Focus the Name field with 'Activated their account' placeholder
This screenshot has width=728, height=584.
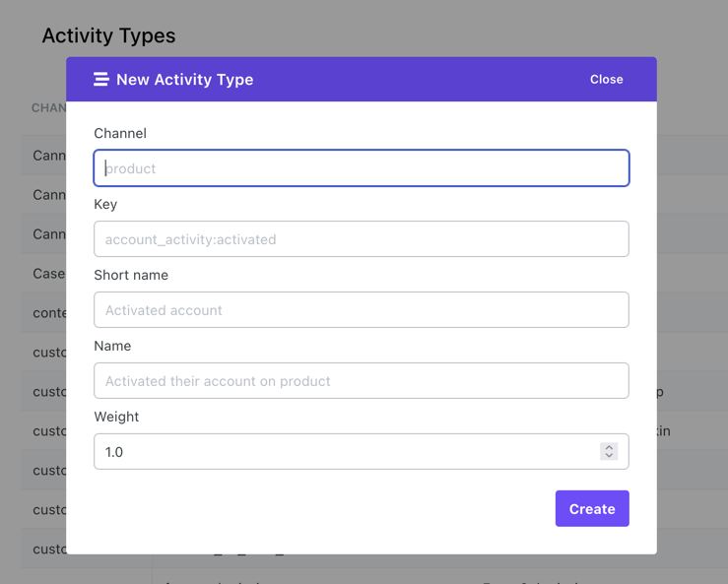(361, 381)
